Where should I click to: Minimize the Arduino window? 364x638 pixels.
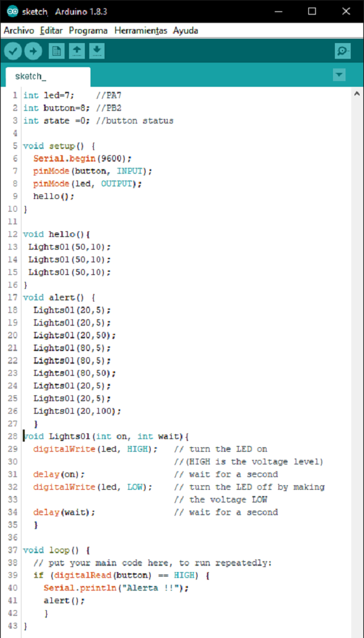279,11
